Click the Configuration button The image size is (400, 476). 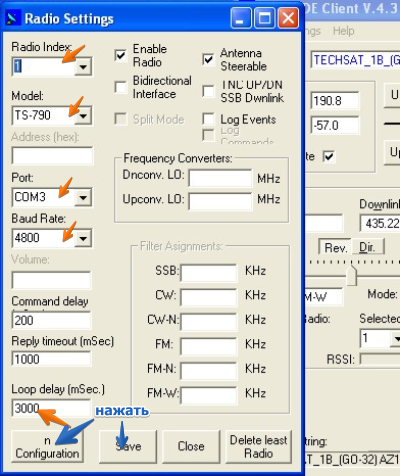pos(47,446)
